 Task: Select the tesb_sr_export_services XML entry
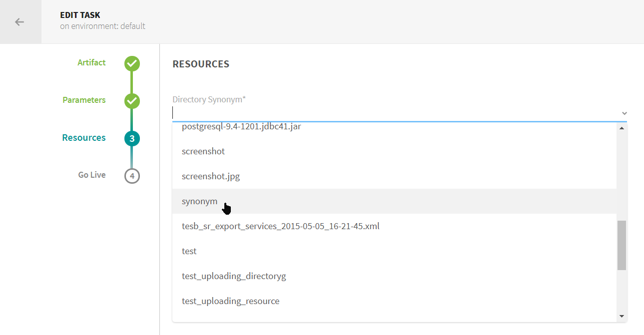280,226
